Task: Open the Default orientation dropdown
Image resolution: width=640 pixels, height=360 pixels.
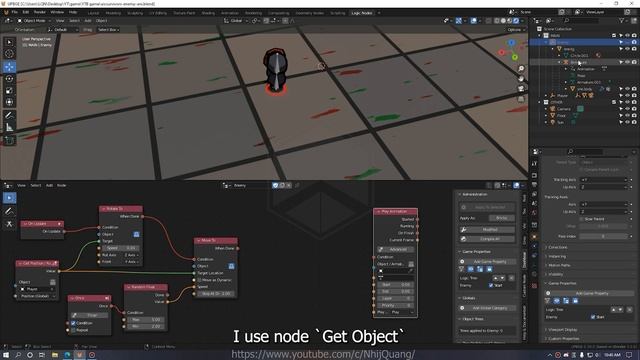Action: click(62, 30)
